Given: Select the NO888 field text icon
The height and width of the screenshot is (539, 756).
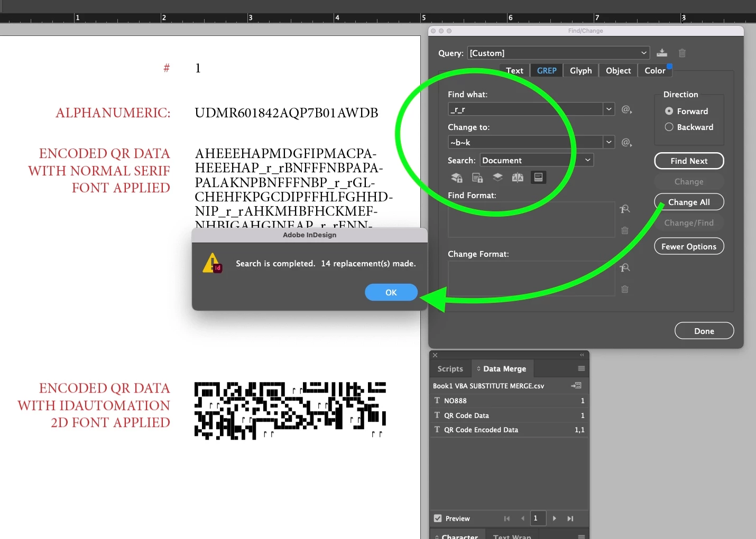Looking at the screenshot, I should coord(437,401).
